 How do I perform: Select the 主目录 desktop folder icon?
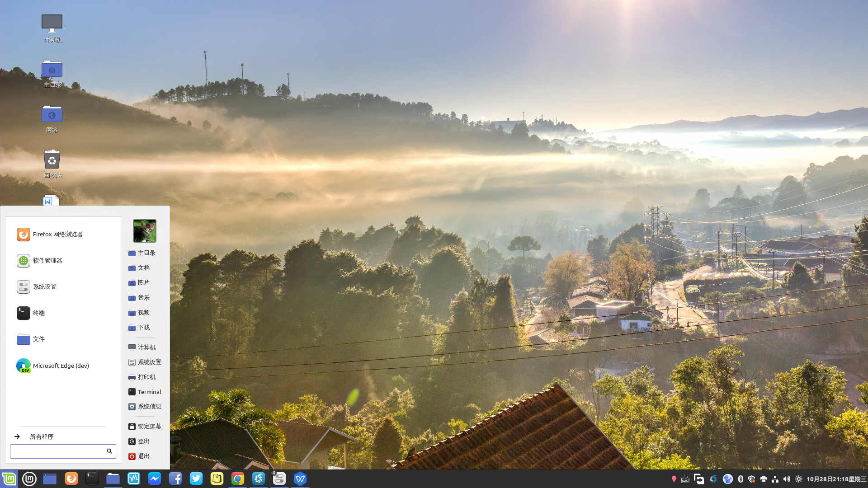click(x=52, y=74)
